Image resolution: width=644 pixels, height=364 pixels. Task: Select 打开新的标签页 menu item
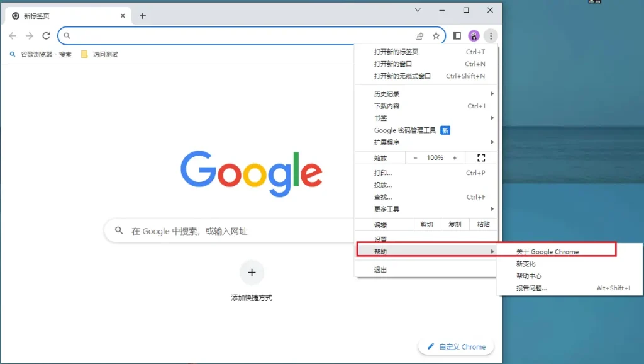click(x=426, y=52)
